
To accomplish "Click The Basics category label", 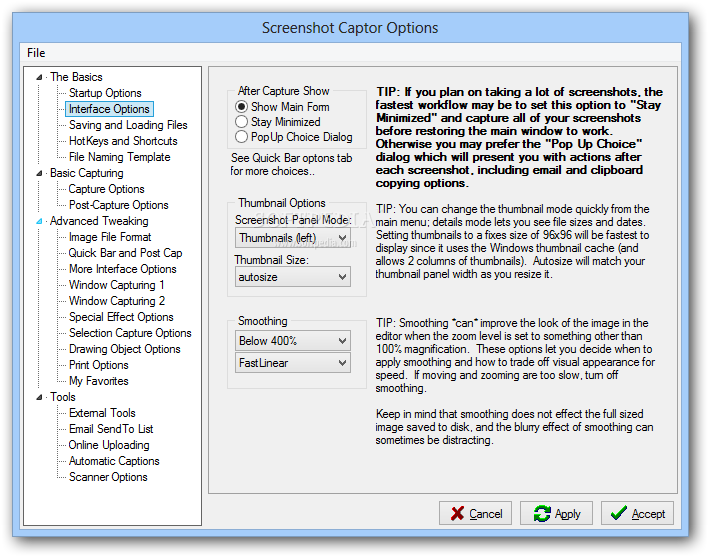I will pos(76,77).
